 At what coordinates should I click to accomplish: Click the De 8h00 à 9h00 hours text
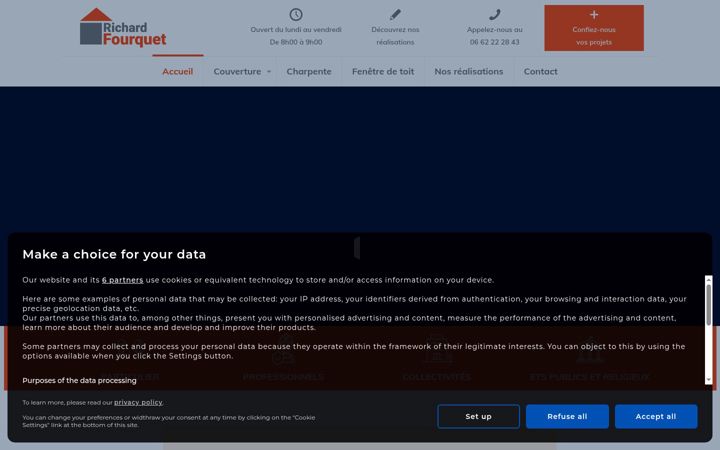click(x=296, y=42)
